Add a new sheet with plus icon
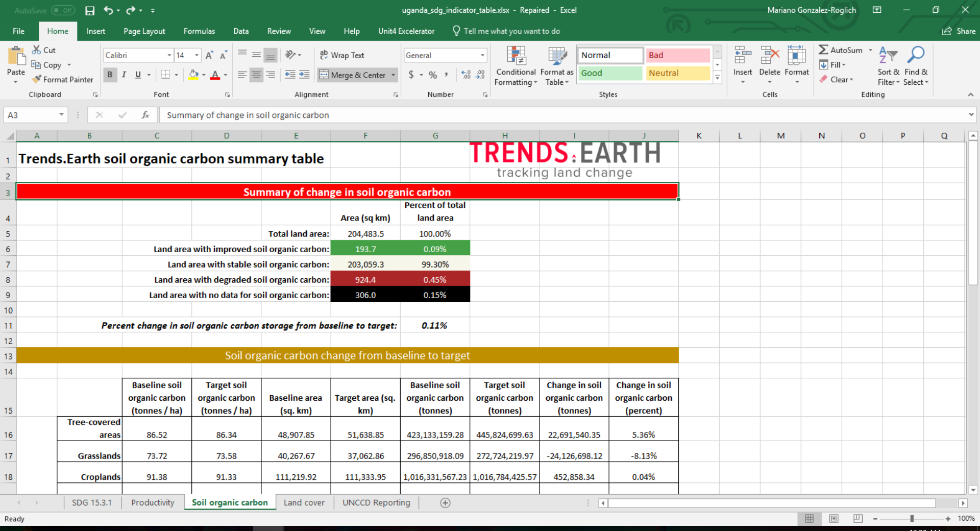 [445, 503]
